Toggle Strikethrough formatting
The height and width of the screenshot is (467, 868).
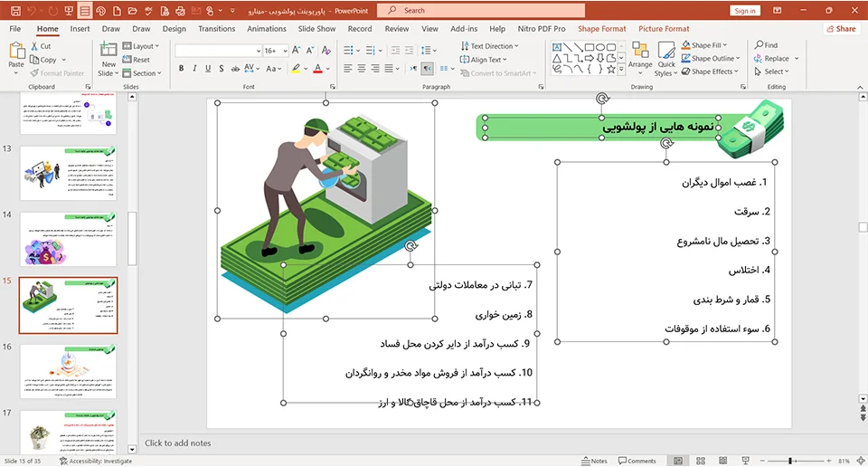[235, 69]
